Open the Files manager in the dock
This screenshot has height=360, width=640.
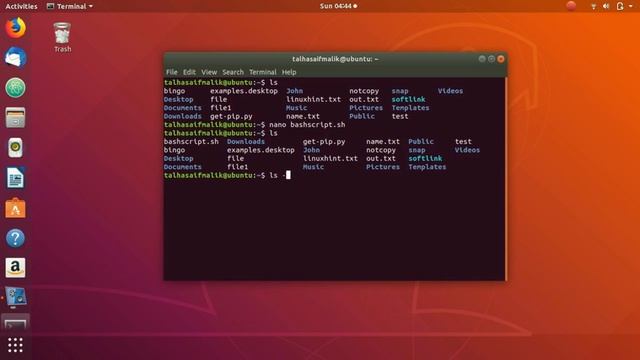click(16, 118)
